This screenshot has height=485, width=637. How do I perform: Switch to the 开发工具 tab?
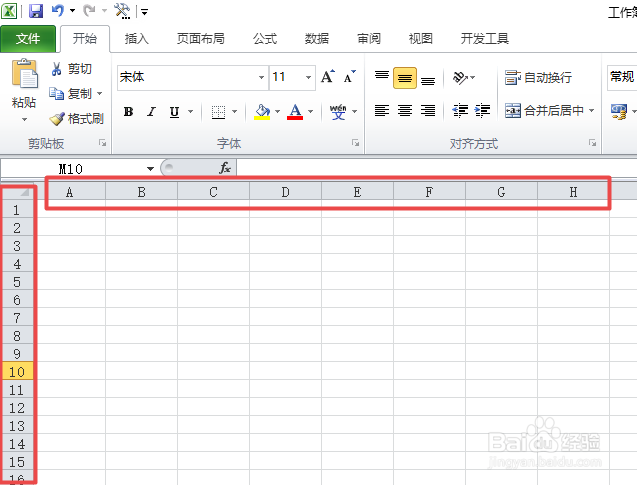[x=485, y=39]
